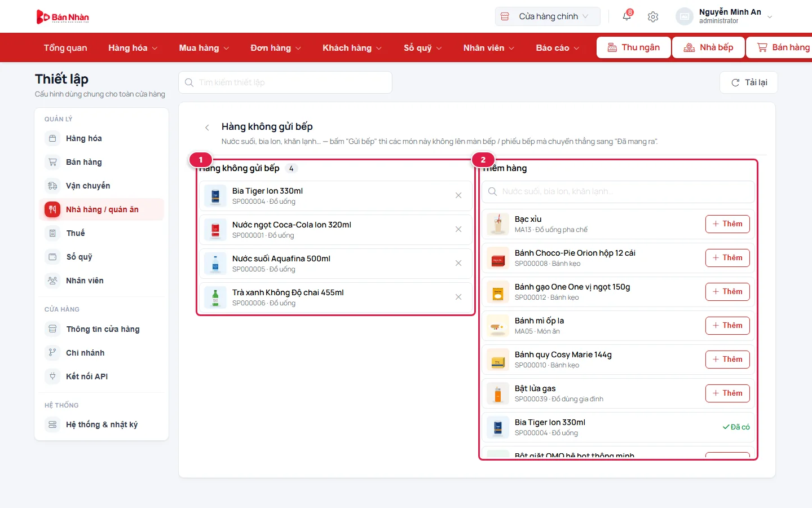Open the Vận chuyển settings section

coord(101,186)
